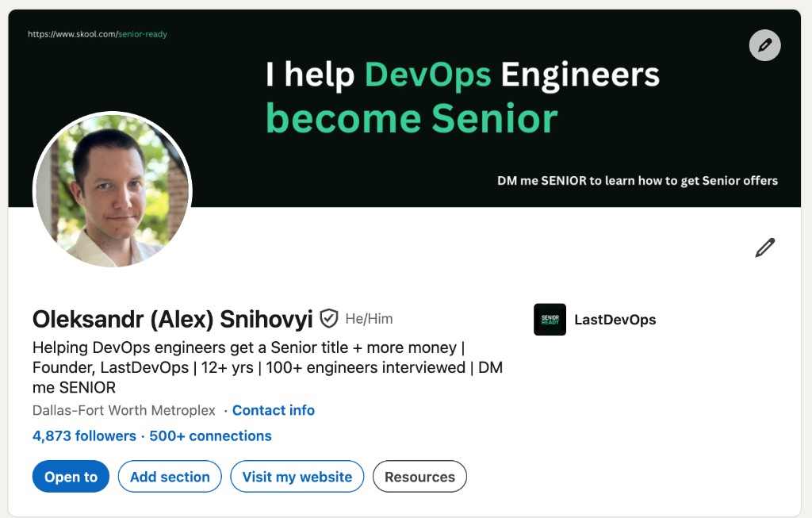Open the LastDevOps company logo

pyautogui.click(x=550, y=320)
